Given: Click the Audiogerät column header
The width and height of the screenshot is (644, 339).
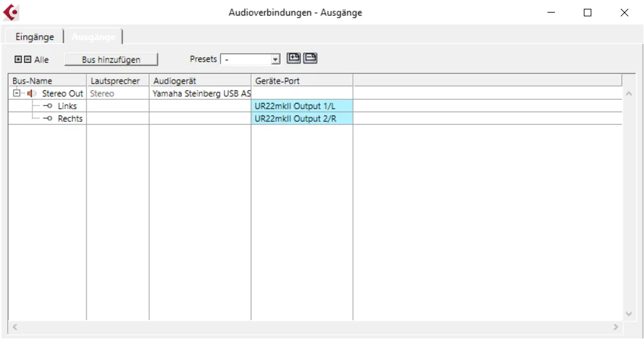Looking at the screenshot, I should point(200,80).
